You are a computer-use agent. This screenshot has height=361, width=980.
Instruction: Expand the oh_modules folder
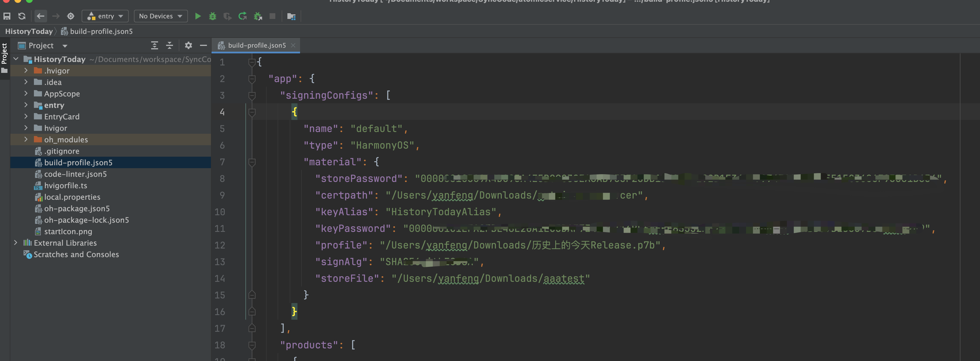click(26, 139)
